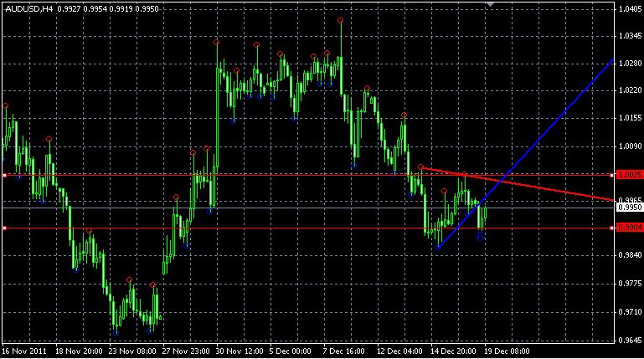Click AUDUSD,H4 symbol title text
644x359 pixels.
[29, 8]
